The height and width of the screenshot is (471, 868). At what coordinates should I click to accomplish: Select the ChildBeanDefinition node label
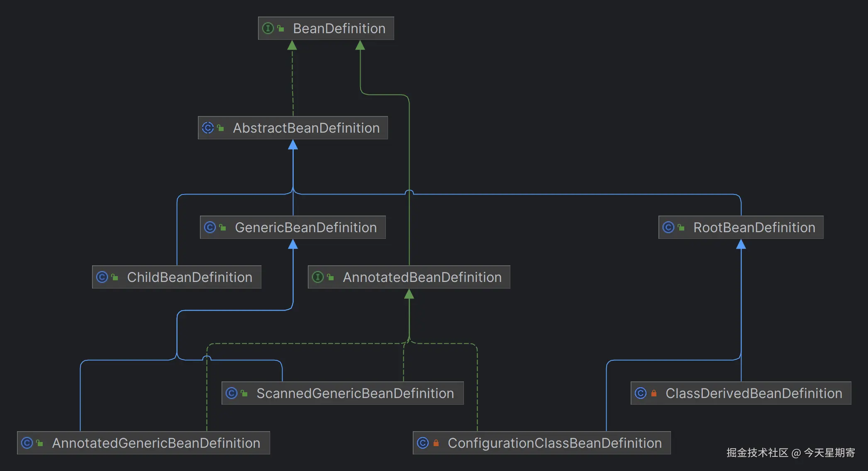point(189,277)
